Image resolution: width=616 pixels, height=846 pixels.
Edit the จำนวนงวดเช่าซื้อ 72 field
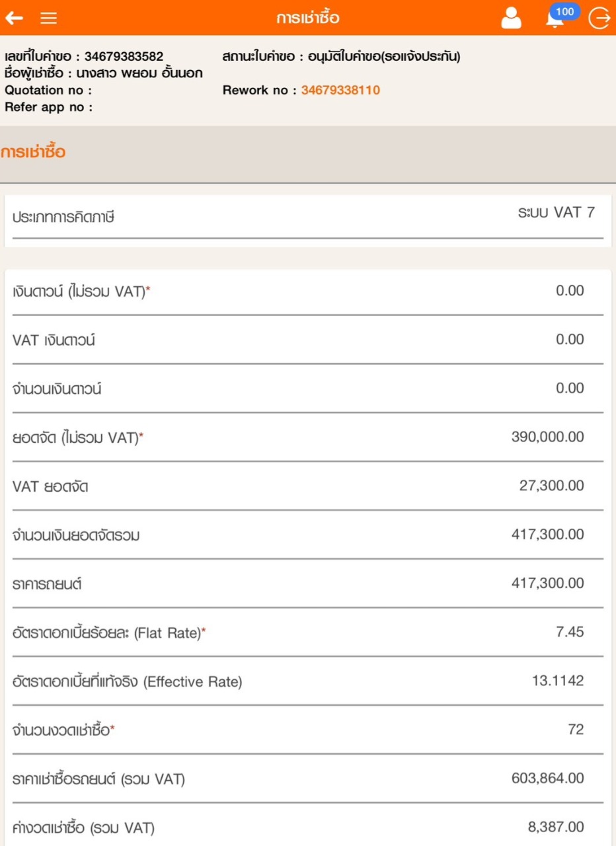[576, 730]
